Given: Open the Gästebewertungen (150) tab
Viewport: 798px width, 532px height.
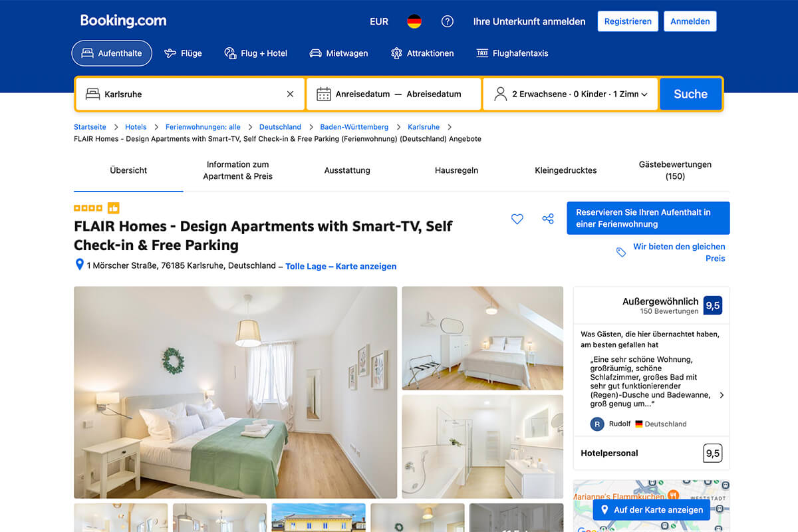Looking at the screenshot, I should (x=675, y=170).
